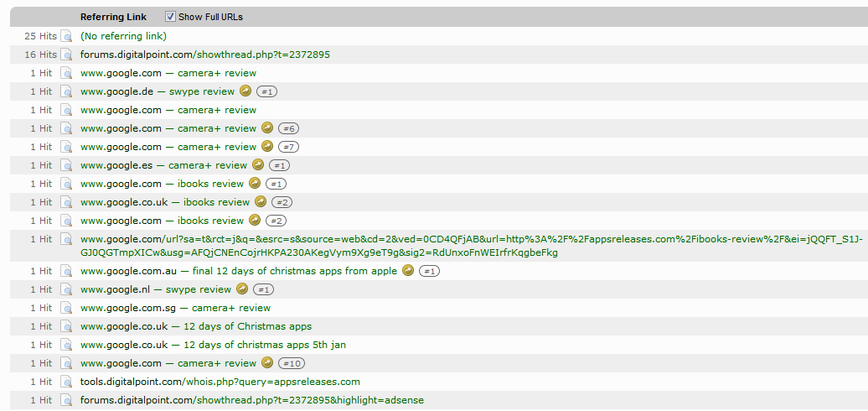The image size is (868, 411).
Task: Open forums.digitalpoint.com showthread.php?t=2372895 link
Action: tap(205, 55)
